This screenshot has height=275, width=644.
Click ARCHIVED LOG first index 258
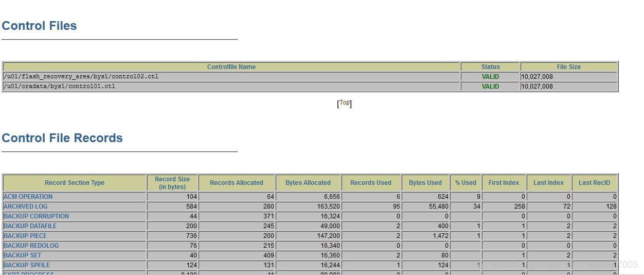(x=520, y=207)
